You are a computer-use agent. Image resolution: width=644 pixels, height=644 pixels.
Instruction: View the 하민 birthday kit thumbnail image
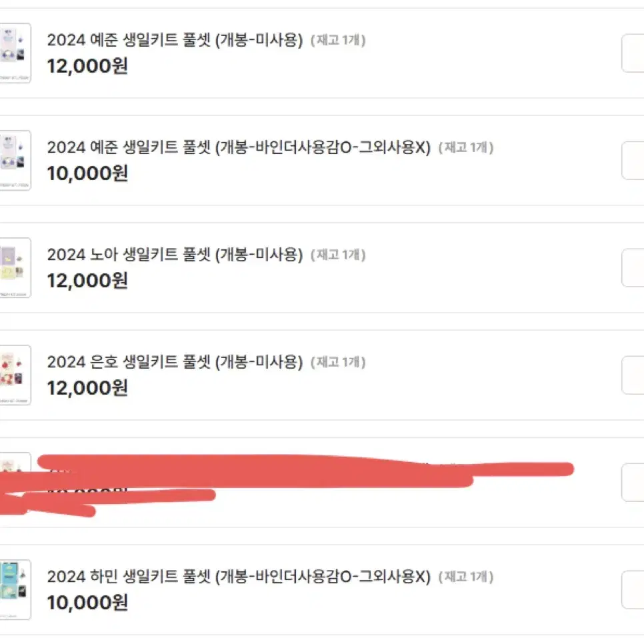click(12, 589)
